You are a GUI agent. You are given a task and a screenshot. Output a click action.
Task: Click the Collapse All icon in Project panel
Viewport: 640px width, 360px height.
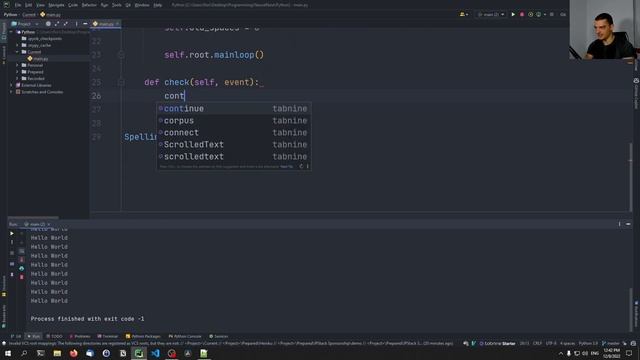point(66,24)
